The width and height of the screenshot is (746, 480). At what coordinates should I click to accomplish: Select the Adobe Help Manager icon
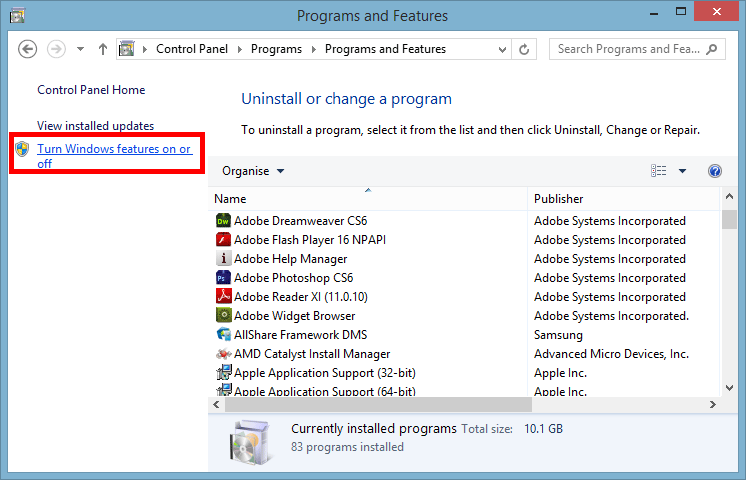[223, 259]
